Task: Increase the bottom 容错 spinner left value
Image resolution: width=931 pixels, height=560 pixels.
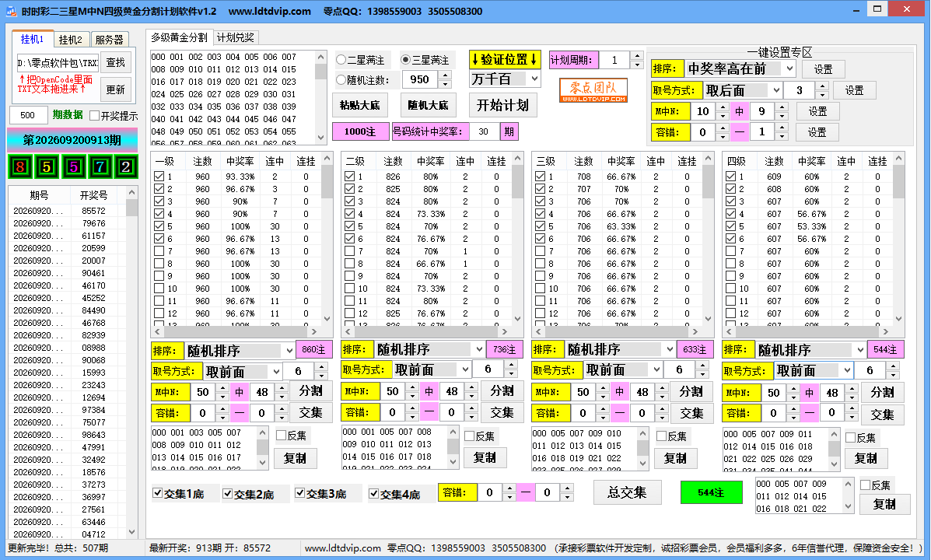Action: point(509,488)
